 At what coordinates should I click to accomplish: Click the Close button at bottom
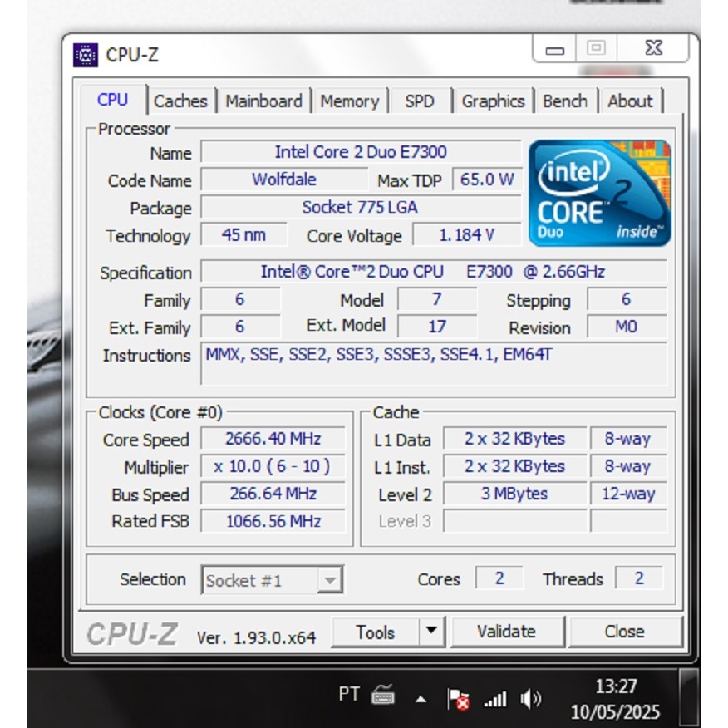click(624, 632)
